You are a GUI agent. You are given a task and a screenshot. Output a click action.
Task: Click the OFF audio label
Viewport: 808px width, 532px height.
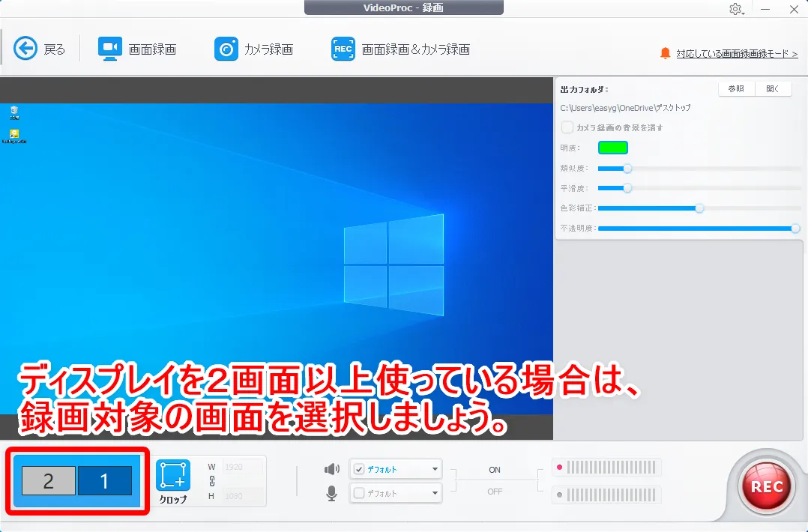click(495, 492)
